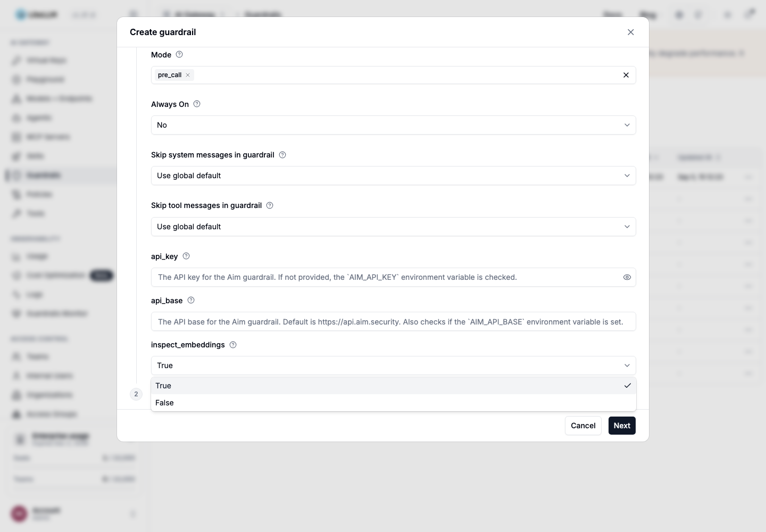Clear all selections in Mode field
Viewport: 766px width, 532px height.
(626, 75)
